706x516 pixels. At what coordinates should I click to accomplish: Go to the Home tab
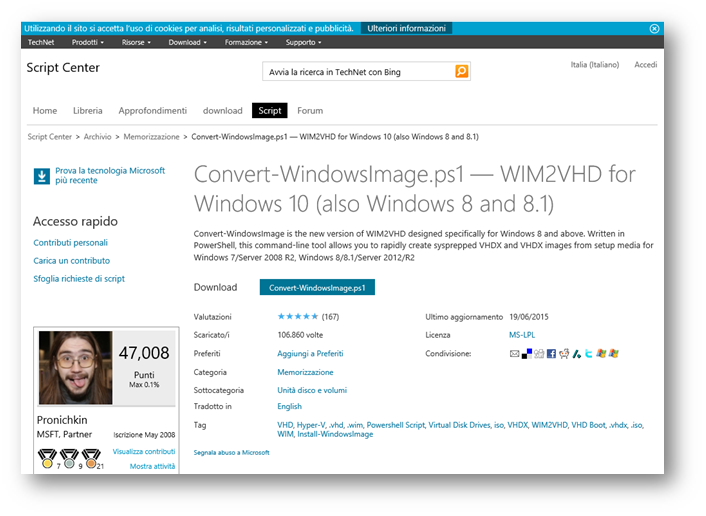(45, 111)
